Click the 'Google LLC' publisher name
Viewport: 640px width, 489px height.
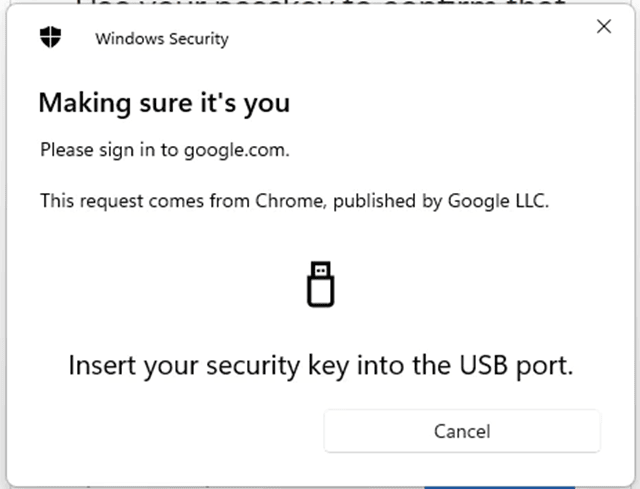point(496,201)
